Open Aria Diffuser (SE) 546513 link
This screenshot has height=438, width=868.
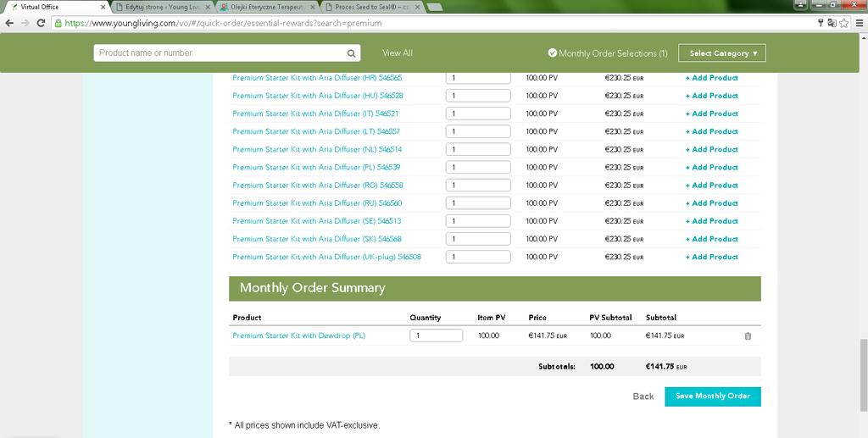click(317, 220)
